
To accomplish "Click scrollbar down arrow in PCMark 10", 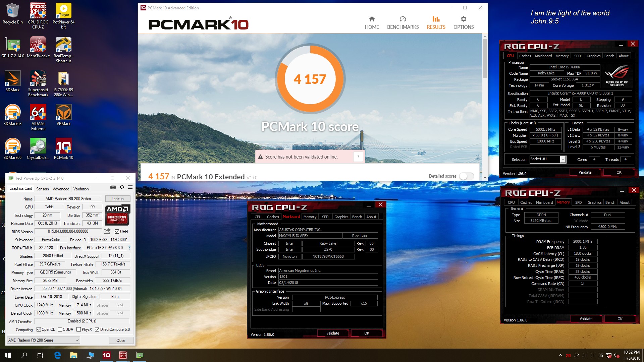I will pos(485,177).
